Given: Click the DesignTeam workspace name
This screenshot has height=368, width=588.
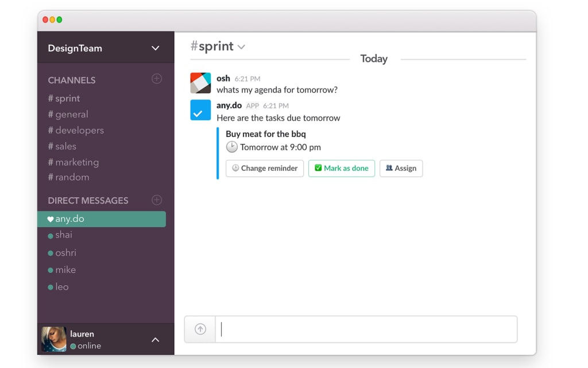Looking at the screenshot, I should (75, 48).
